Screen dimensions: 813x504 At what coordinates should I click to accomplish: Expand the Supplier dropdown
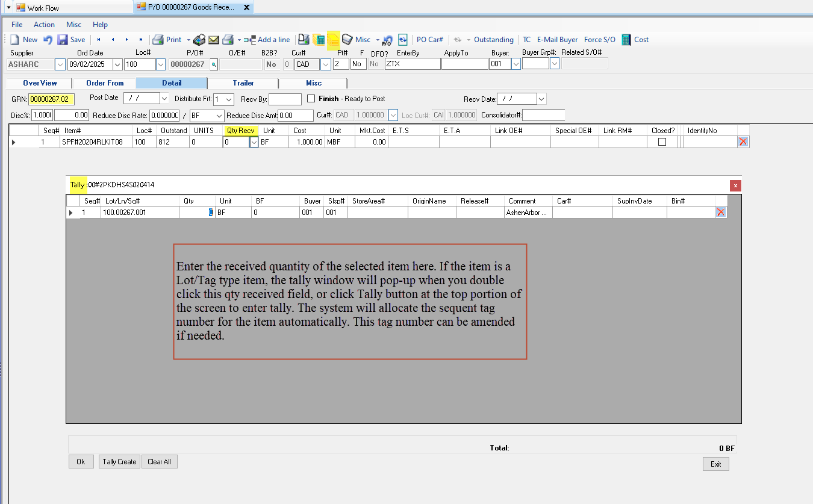[x=60, y=64]
